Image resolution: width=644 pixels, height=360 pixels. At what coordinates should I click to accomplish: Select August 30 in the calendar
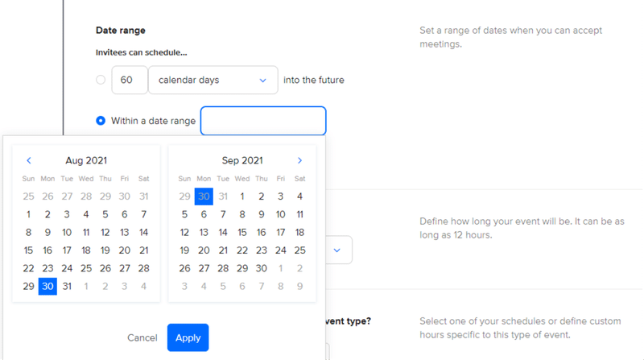47,286
